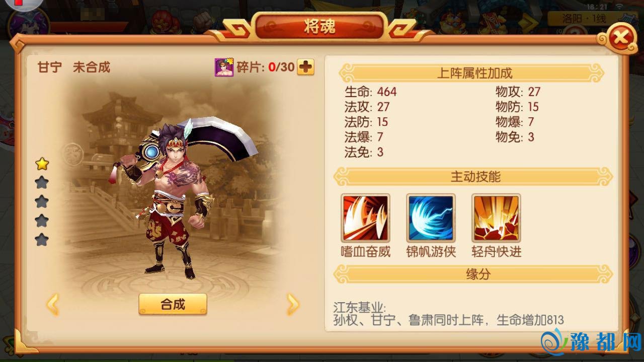Click the player avatar at top-left

tap(28, 25)
